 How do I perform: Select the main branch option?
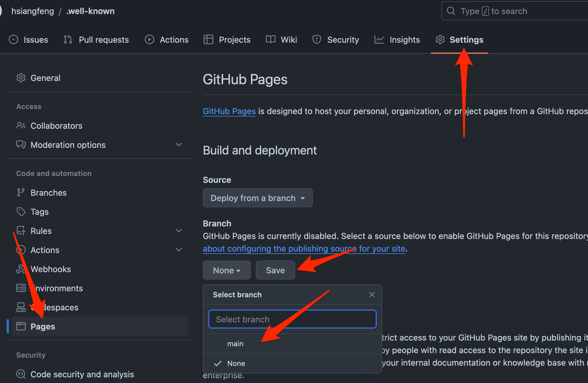coord(235,344)
